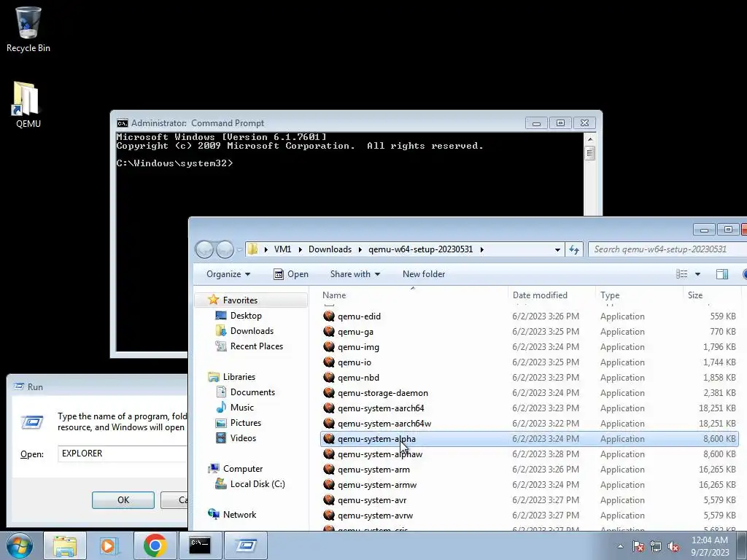Open the Share with menu

(355, 274)
